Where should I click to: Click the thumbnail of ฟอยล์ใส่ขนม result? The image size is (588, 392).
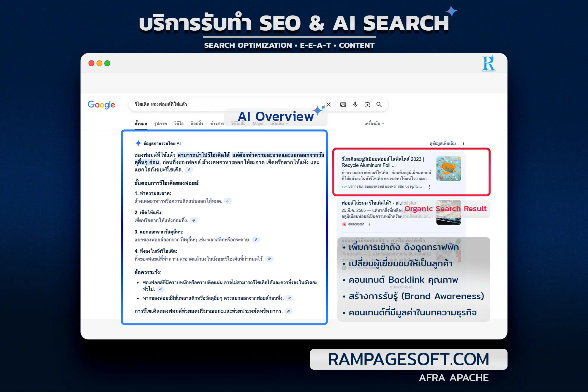pos(448,212)
